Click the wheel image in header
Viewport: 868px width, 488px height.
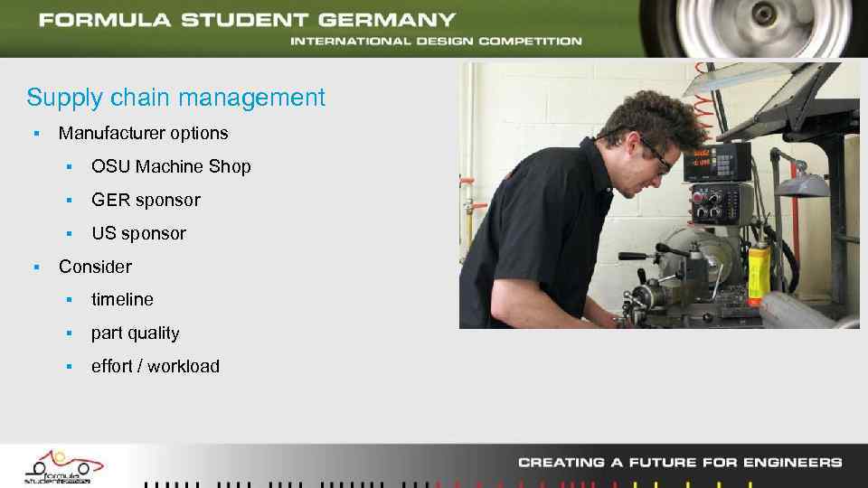[753, 28]
